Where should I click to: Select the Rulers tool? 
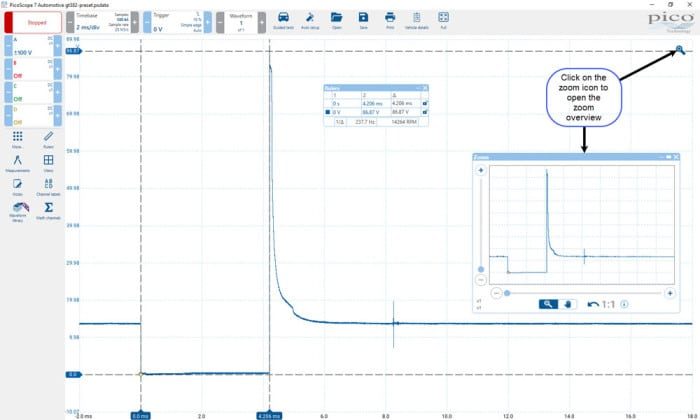(48, 139)
